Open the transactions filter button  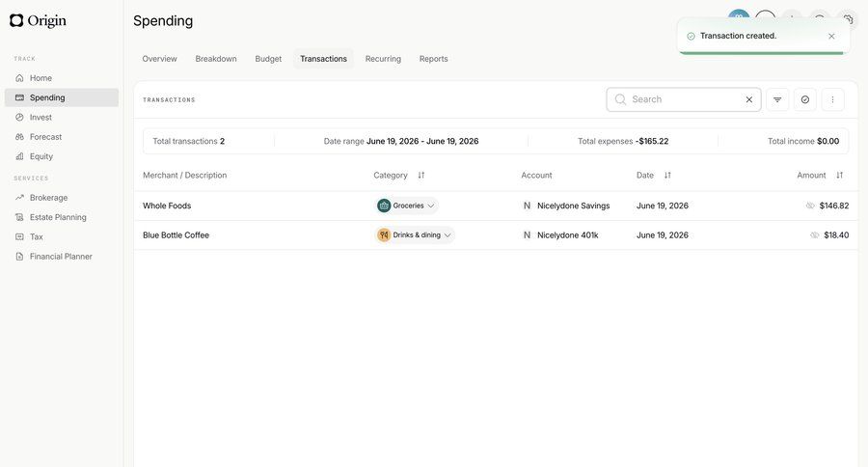(x=777, y=99)
